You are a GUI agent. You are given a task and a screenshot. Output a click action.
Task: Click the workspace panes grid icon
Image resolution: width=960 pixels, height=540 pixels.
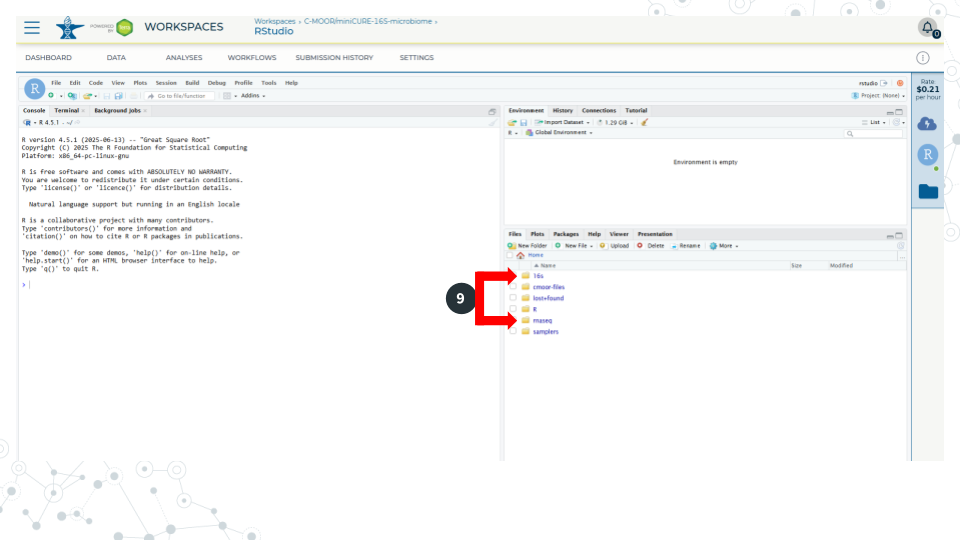point(227,96)
